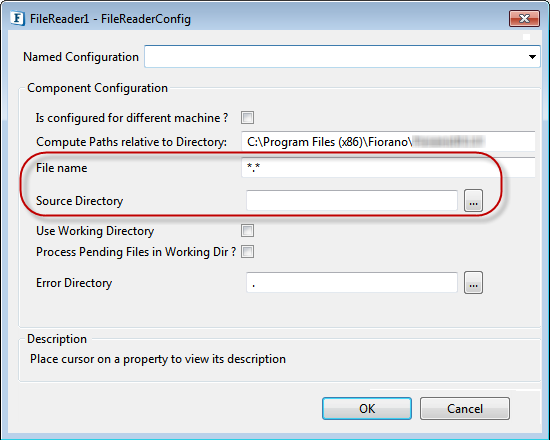Confirm settings with the OK button

367,408
